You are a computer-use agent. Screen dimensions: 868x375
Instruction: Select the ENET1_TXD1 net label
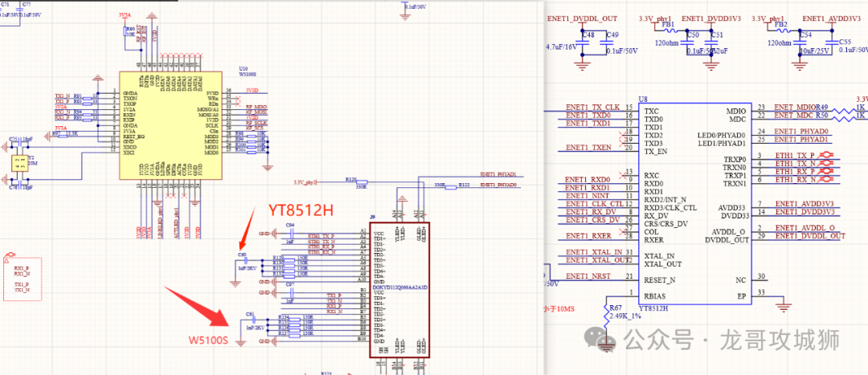pyautogui.click(x=588, y=123)
